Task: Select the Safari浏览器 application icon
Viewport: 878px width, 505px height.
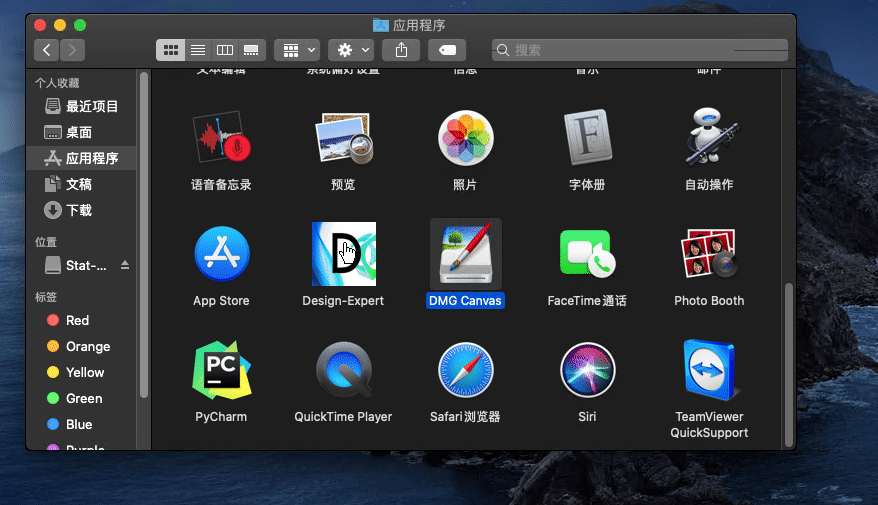Action: 465,370
